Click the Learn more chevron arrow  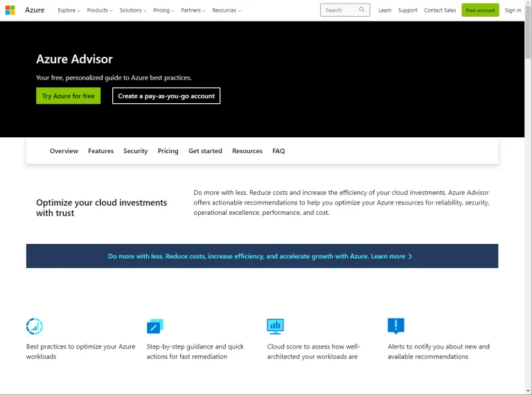point(410,256)
